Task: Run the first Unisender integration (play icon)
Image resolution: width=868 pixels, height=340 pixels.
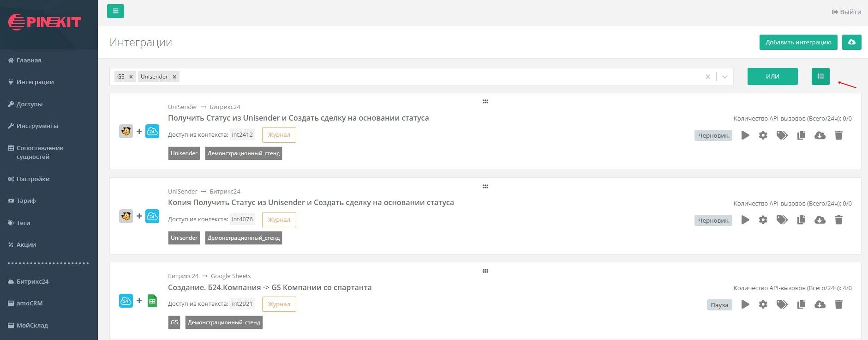Action: pos(745,135)
